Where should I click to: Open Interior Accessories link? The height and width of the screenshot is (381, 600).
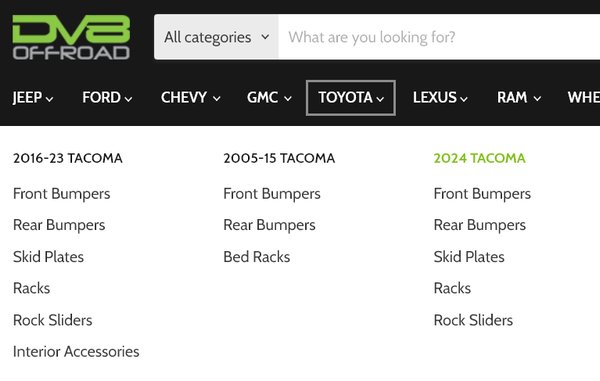(x=76, y=352)
